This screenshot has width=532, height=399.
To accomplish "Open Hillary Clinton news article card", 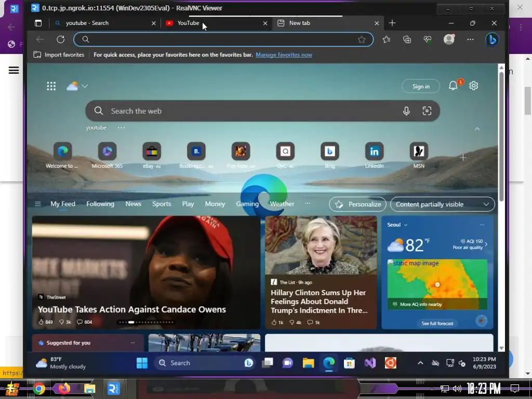I will 321,272.
